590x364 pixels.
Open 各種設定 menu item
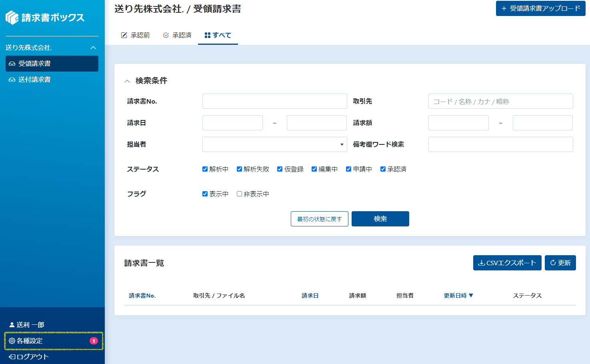(54, 341)
